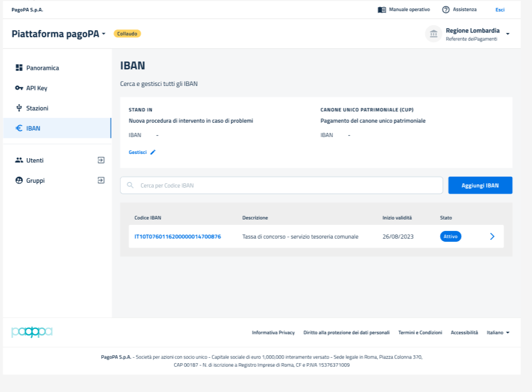Open the Italiano language selector
Viewport: 532px width, 392px height.
coord(498,332)
